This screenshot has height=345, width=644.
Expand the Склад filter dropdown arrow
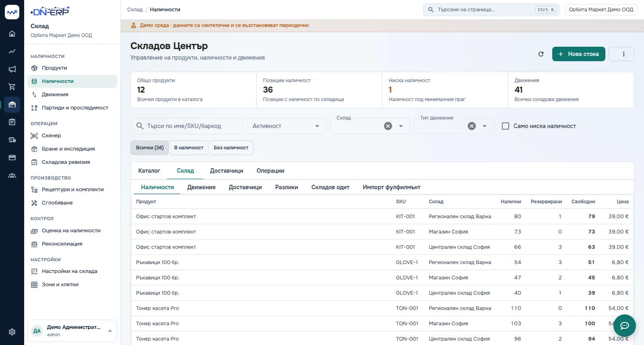pyautogui.click(x=401, y=126)
